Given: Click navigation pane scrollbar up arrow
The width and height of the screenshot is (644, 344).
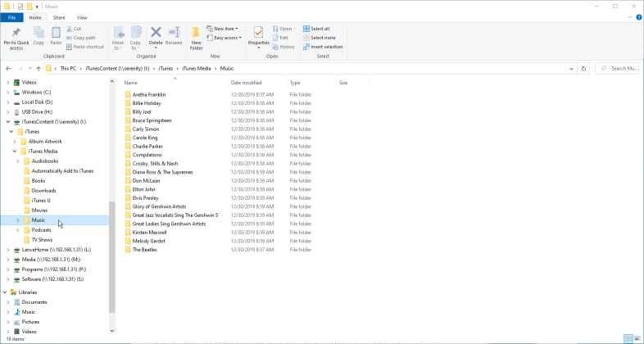Looking at the screenshot, I should [x=112, y=82].
